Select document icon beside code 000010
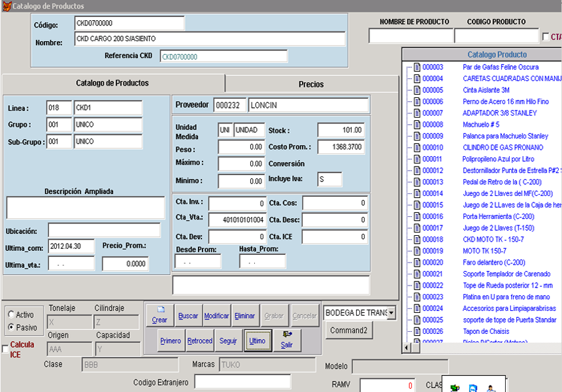Image resolution: width=562 pixels, height=392 pixels. [x=416, y=148]
